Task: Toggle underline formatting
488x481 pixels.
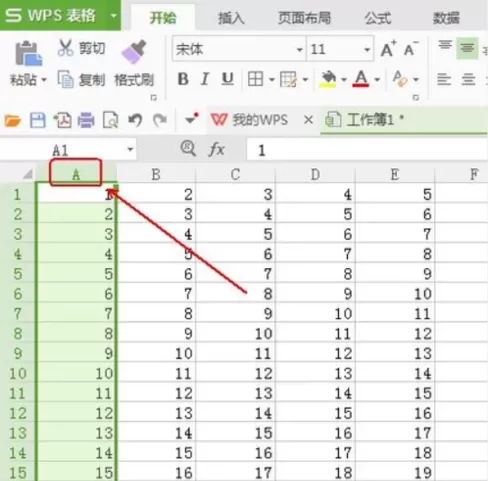Action: pyautogui.click(x=228, y=79)
